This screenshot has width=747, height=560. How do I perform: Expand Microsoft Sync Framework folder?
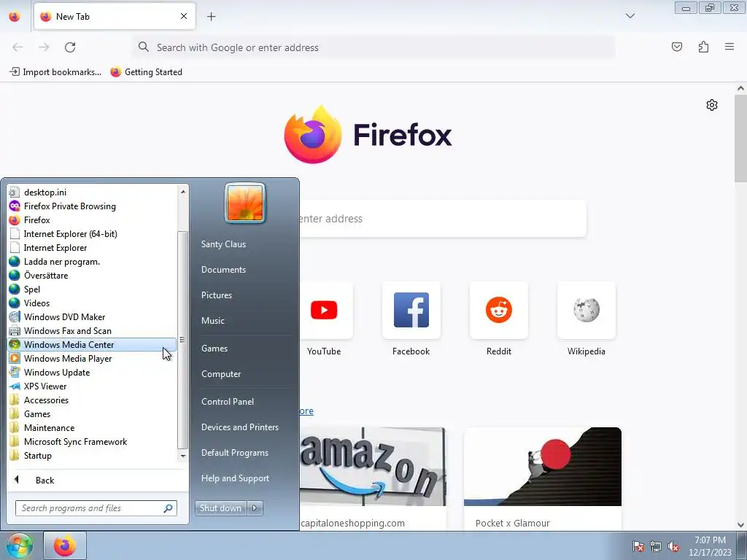click(91, 441)
